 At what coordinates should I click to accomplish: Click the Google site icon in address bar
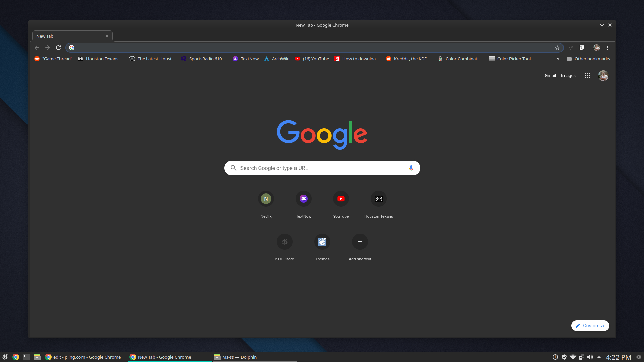coord(72,48)
